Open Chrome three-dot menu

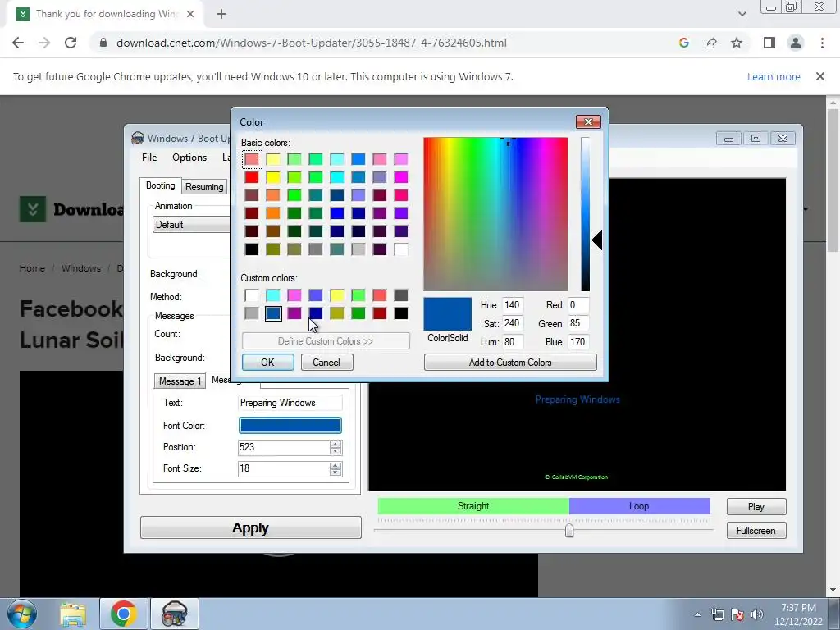tap(822, 43)
